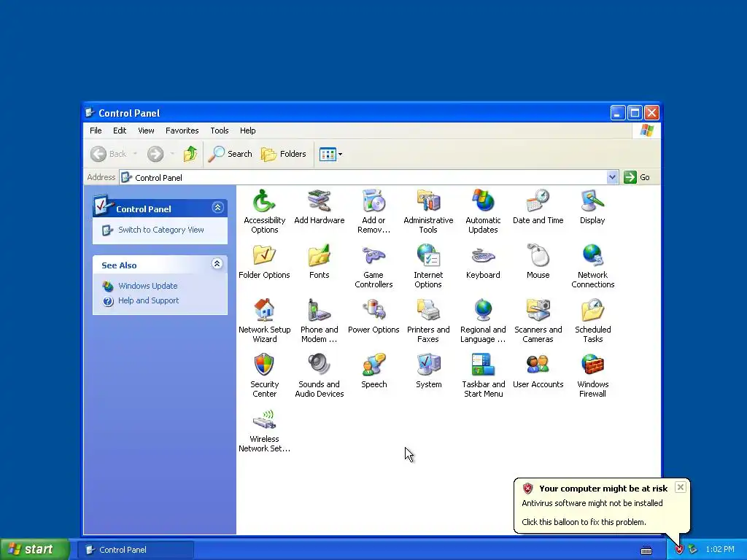Click Control Panel taskbar button
747x560 pixels.
tap(135, 550)
